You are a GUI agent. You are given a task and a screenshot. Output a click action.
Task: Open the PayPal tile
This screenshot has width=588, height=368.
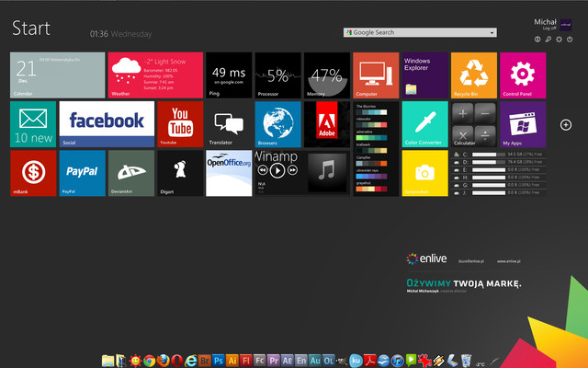[x=82, y=173]
